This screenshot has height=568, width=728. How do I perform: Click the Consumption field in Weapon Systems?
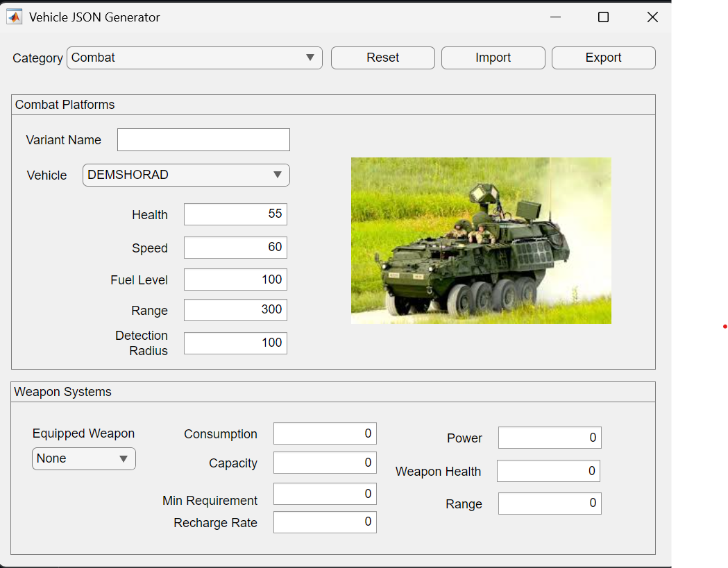tap(325, 433)
